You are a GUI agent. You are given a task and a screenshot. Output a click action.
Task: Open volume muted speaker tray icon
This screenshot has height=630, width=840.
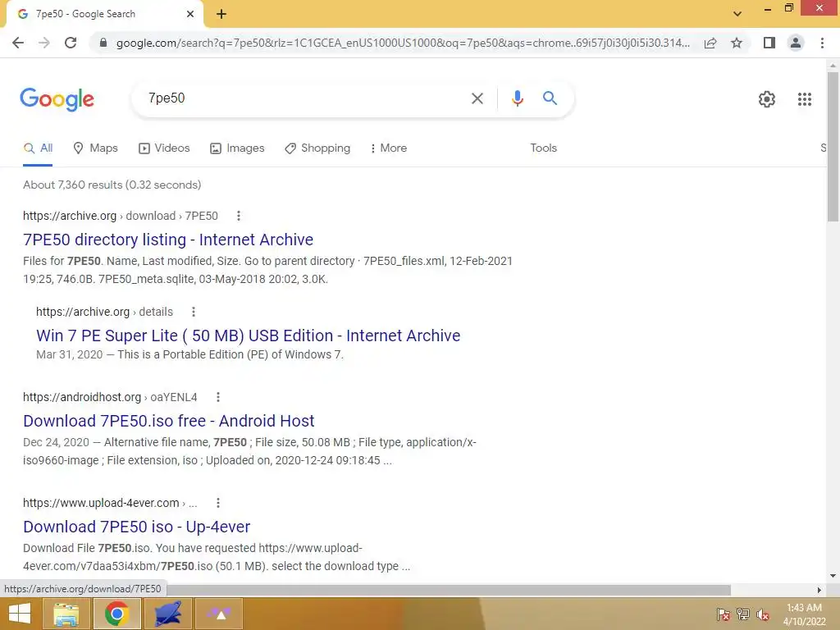(x=763, y=614)
